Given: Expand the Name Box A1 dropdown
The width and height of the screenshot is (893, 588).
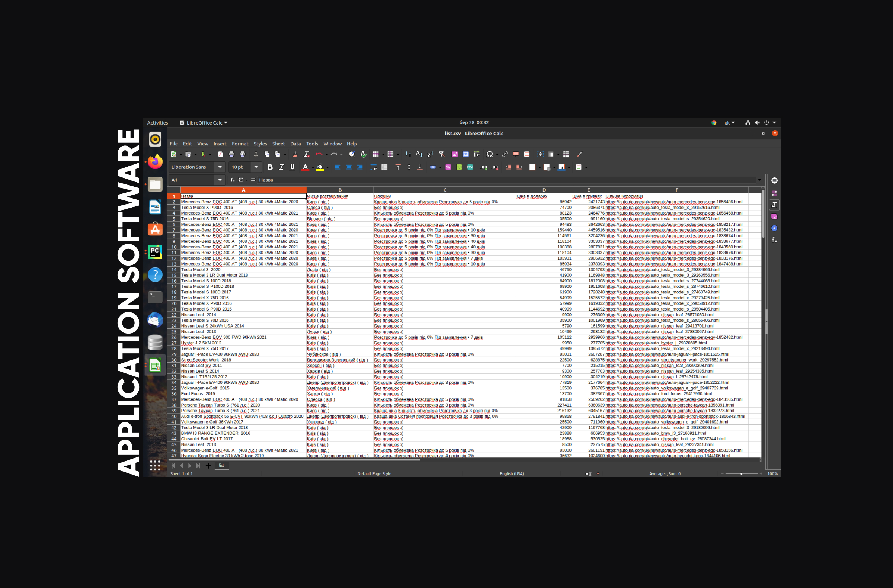Looking at the screenshot, I should coord(220,180).
